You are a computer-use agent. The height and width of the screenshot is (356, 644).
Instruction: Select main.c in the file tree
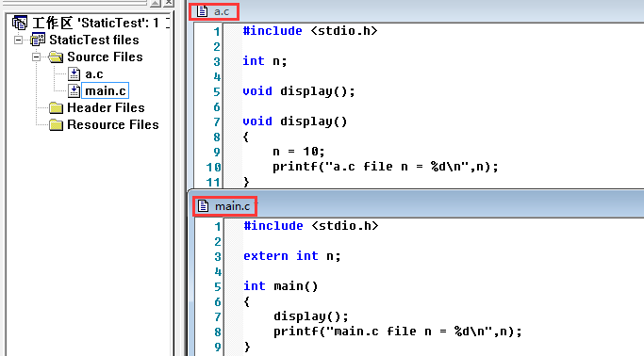pyautogui.click(x=106, y=90)
